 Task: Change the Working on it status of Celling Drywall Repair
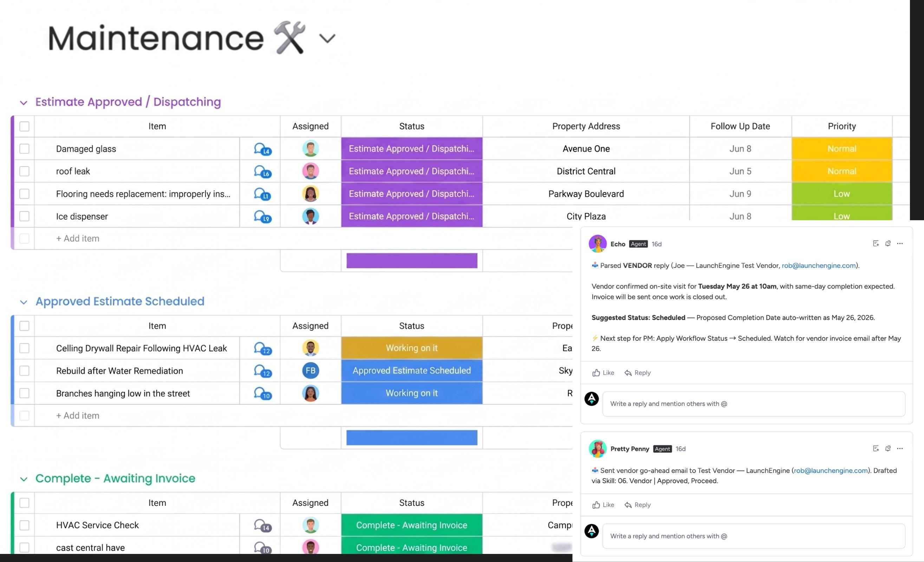click(x=412, y=348)
